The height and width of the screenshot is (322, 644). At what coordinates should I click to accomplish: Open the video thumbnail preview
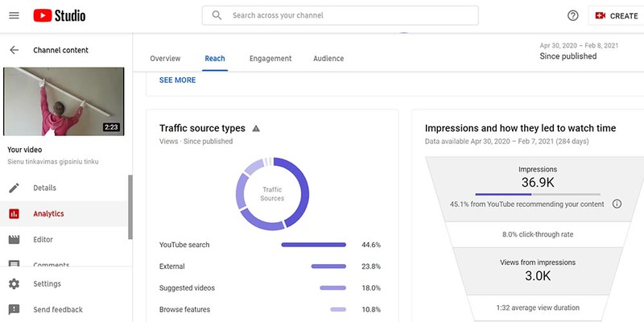tap(64, 101)
